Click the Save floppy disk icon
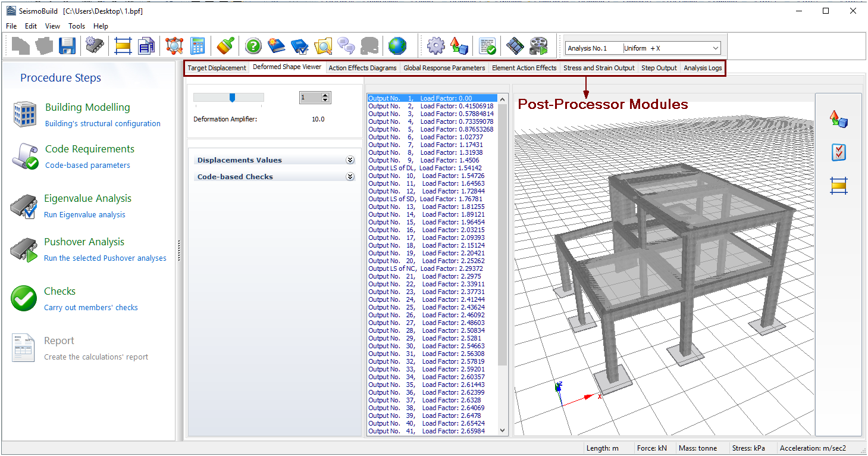Screen dimensions: 868x456 pyautogui.click(x=67, y=46)
